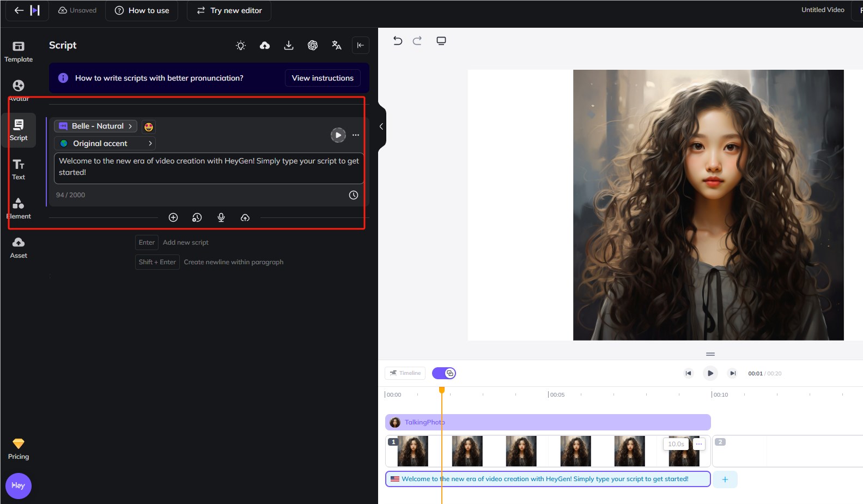This screenshot has height=504, width=863.
Task: Click the ChatGPT script generator icon
Action: click(313, 45)
